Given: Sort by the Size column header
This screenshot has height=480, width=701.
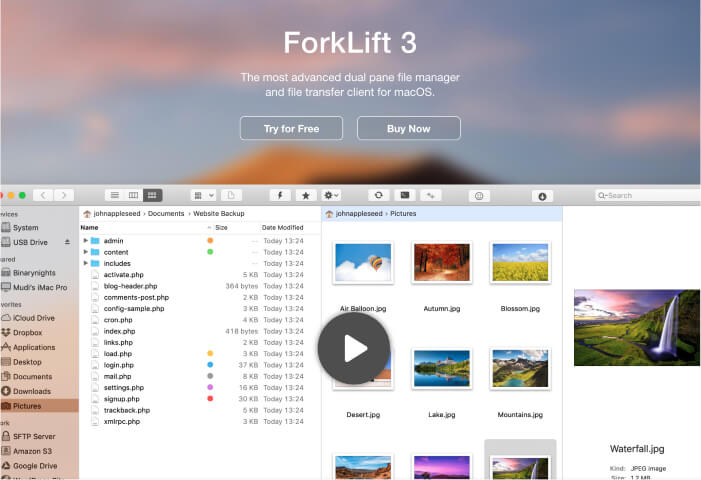Looking at the screenshot, I should (x=221, y=227).
